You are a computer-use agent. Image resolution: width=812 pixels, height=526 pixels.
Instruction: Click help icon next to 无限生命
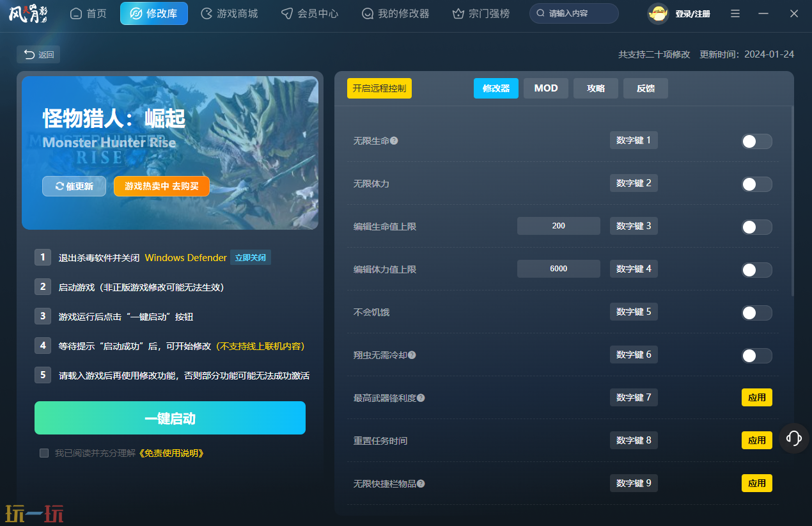394,141
